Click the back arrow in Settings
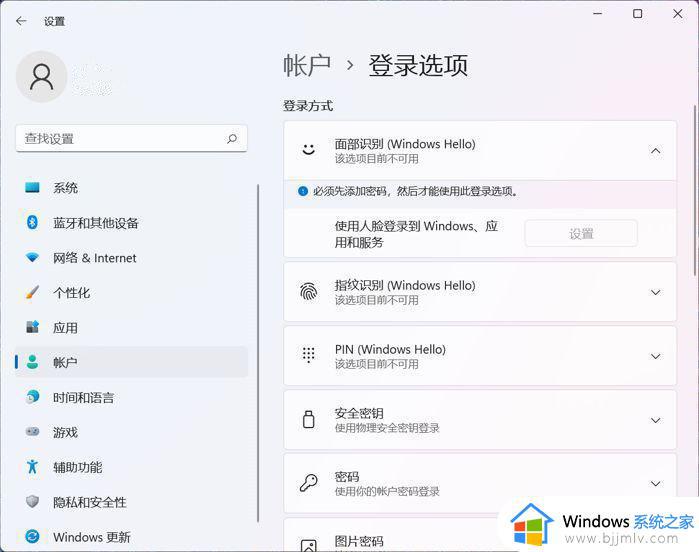 coord(21,21)
